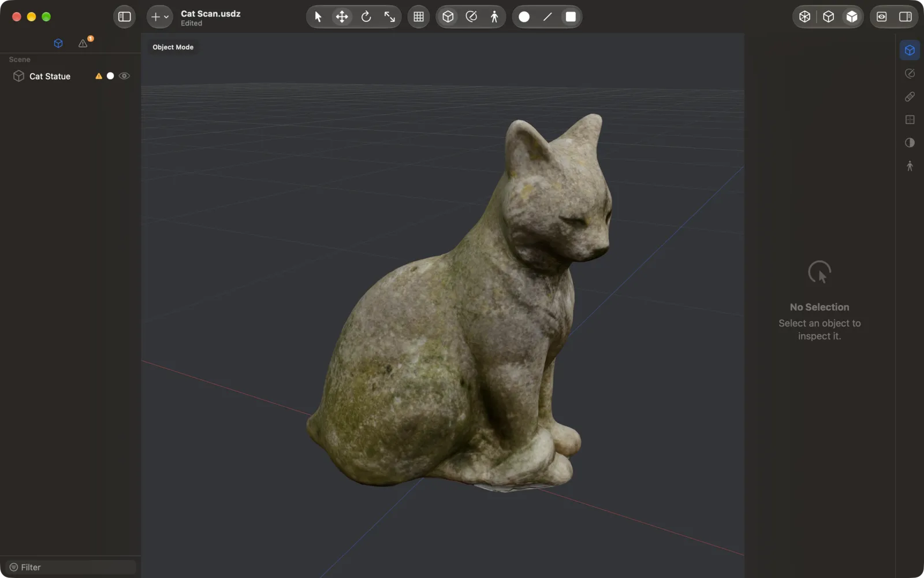Switch to wireframe cube display
Screen dimensions: 924x578
[805, 17]
